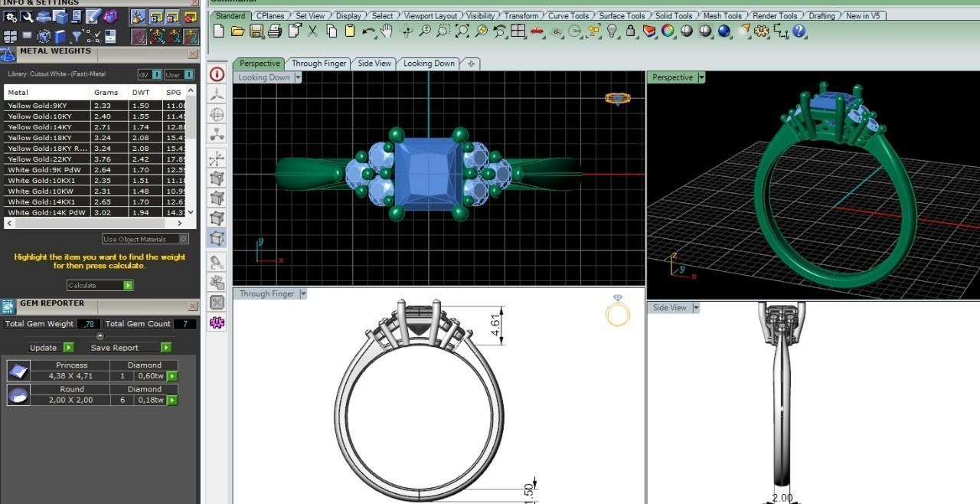Click the Print icon

[275, 31]
